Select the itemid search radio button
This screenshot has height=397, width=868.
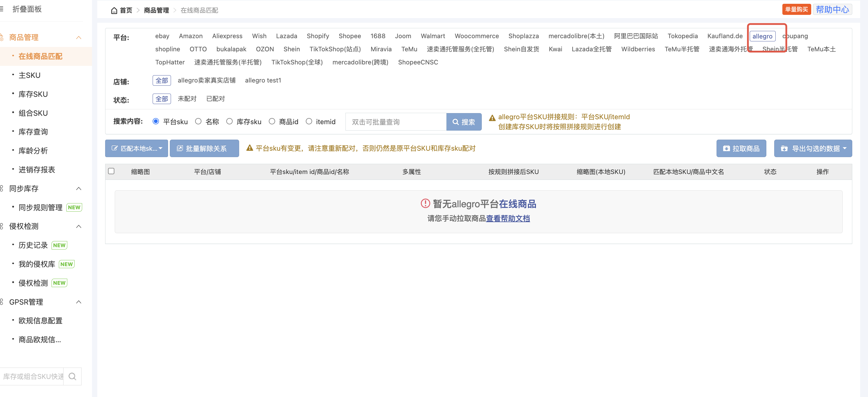309,122
